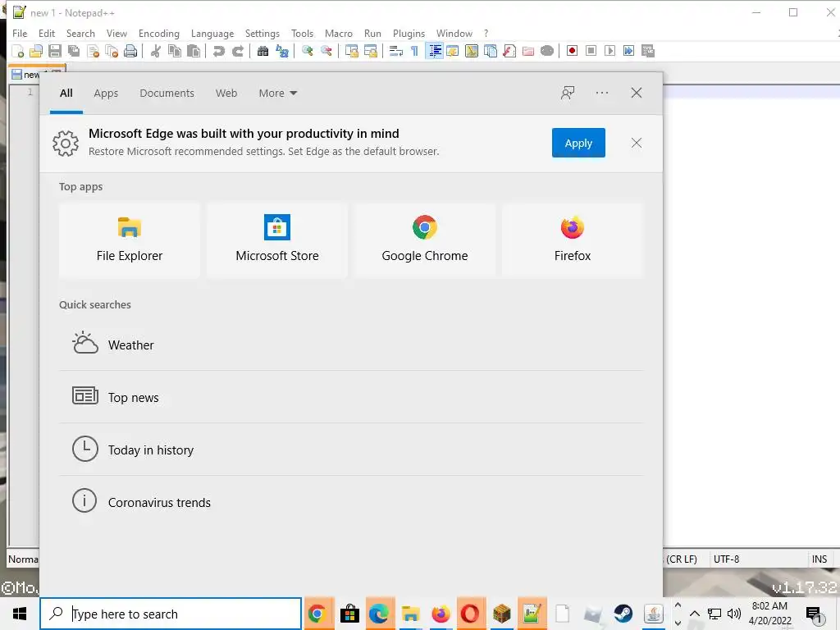
Task: Toggle Show All Characters pilcrow icon
Action: 414,51
